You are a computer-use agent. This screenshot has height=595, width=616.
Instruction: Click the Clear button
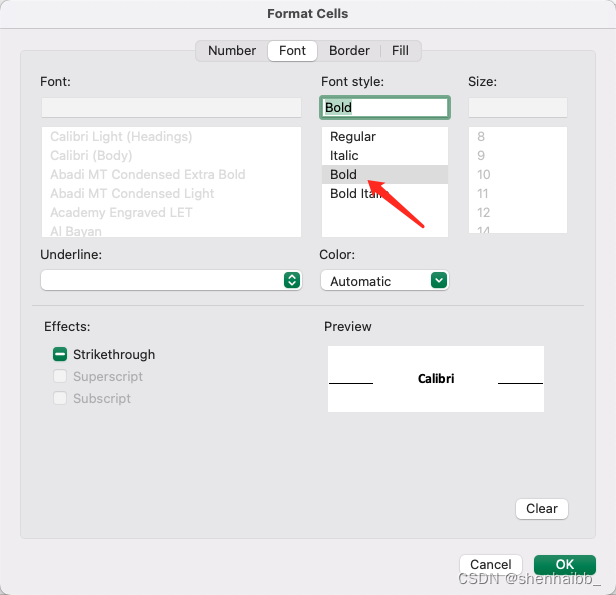click(x=542, y=509)
